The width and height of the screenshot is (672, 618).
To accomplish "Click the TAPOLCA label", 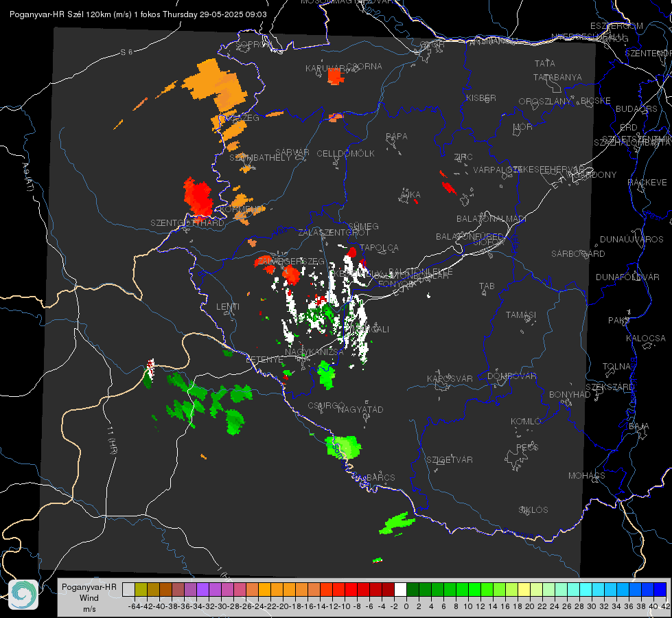I will pyautogui.click(x=380, y=247).
